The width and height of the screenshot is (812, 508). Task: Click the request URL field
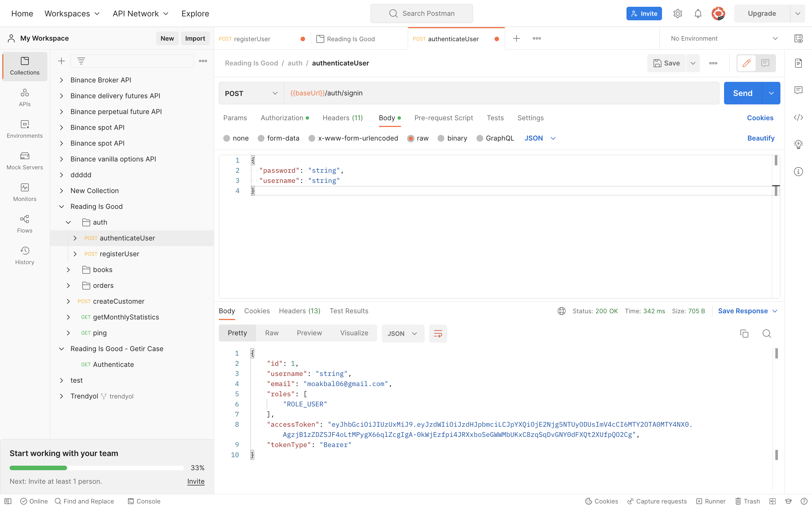coord(501,93)
